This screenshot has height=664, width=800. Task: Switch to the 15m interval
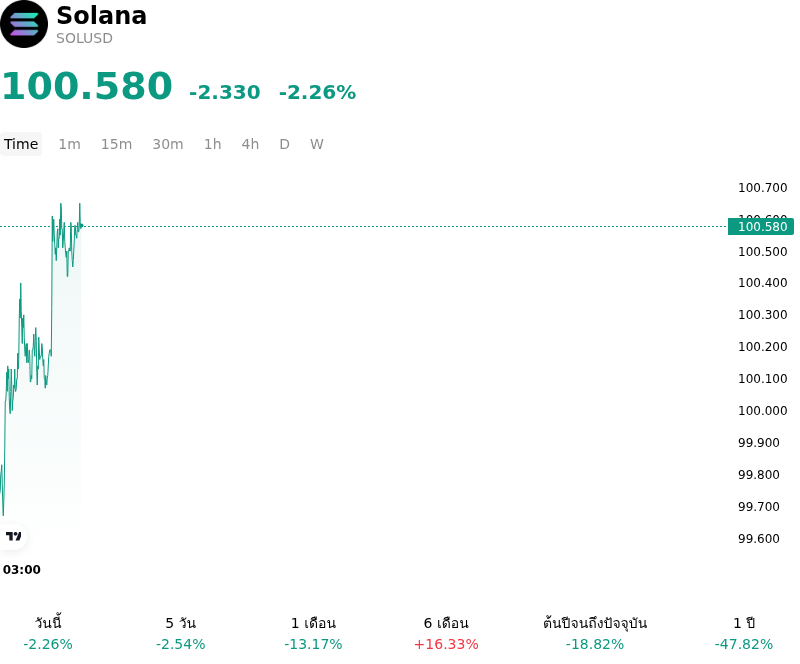116,144
